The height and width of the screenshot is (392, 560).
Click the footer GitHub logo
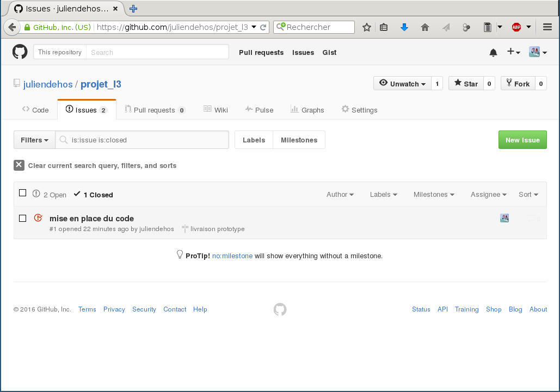point(280,309)
